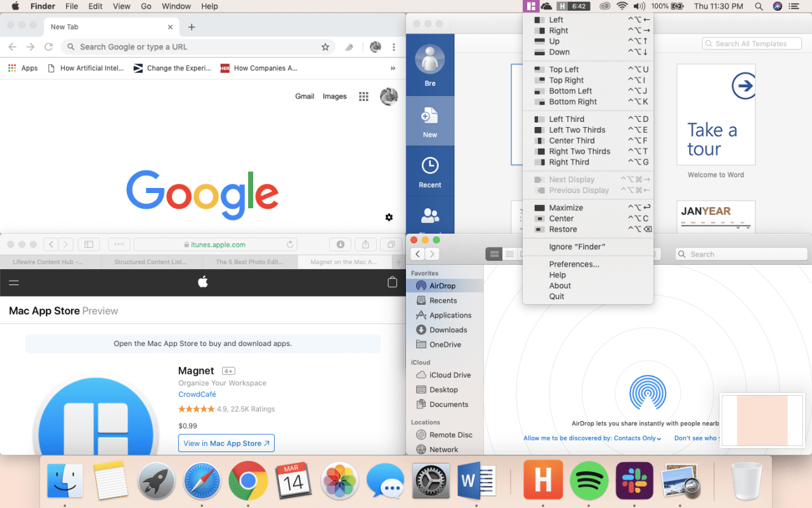Open Spotify from the Dock
This screenshot has width=812, height=508.
[589, 480]
